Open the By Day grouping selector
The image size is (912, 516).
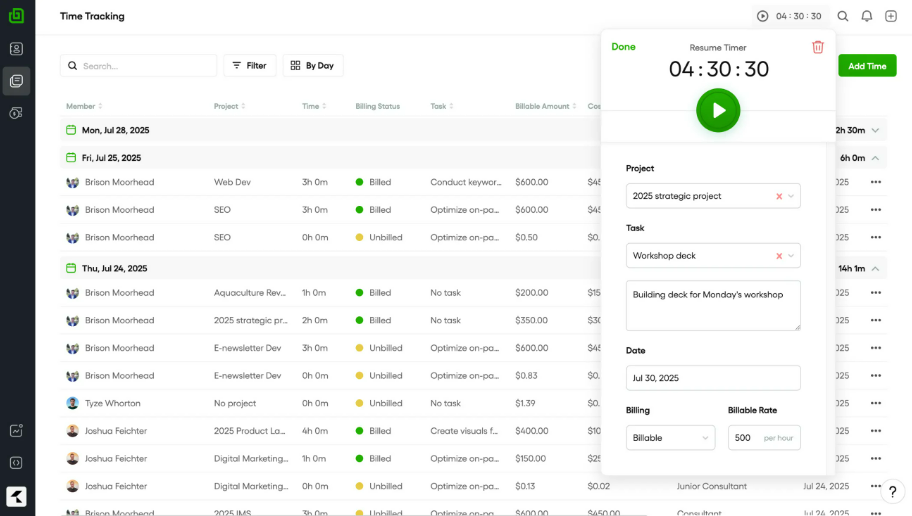pyautogui.click(x=313, y=66)
